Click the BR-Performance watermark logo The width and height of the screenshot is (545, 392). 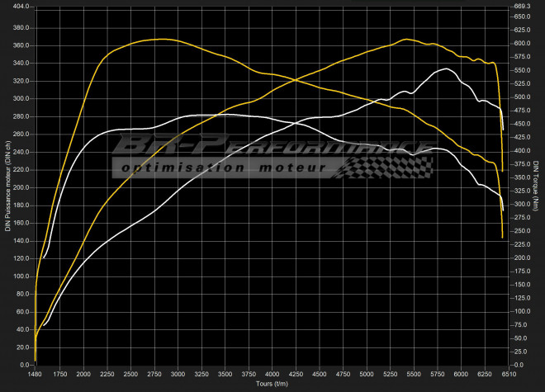(272, 147)
